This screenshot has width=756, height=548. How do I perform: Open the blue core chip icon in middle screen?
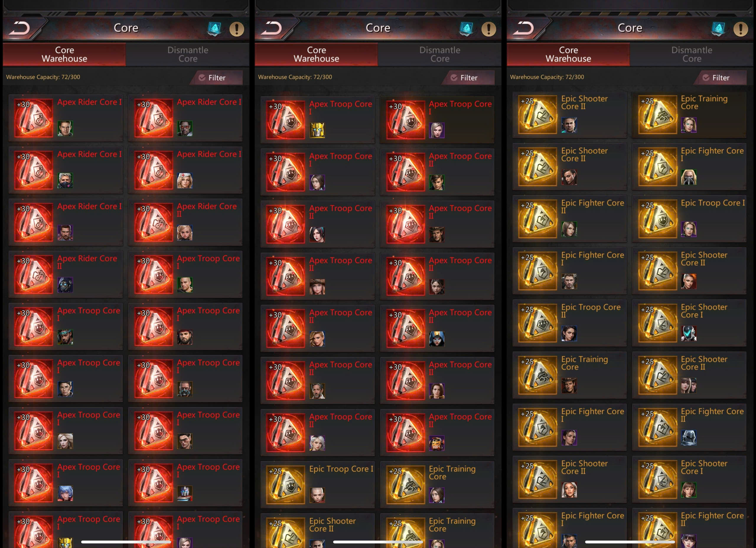[466, 29]
